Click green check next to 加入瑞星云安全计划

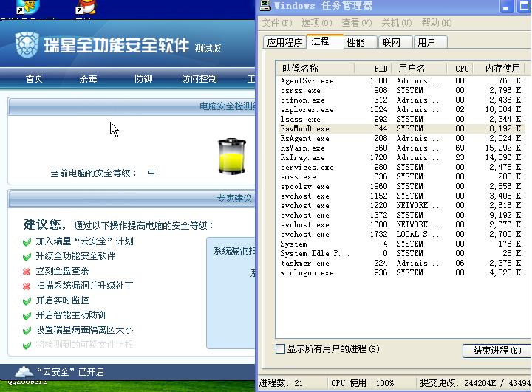pos(27,242)
